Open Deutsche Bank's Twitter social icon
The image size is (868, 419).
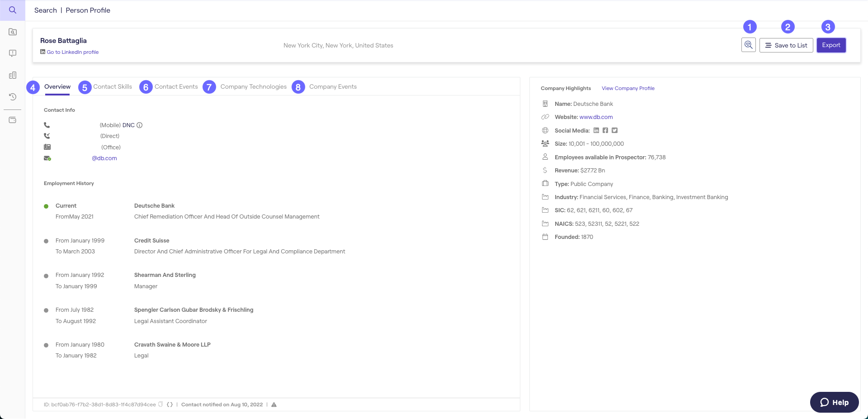(x=614, y=130)
